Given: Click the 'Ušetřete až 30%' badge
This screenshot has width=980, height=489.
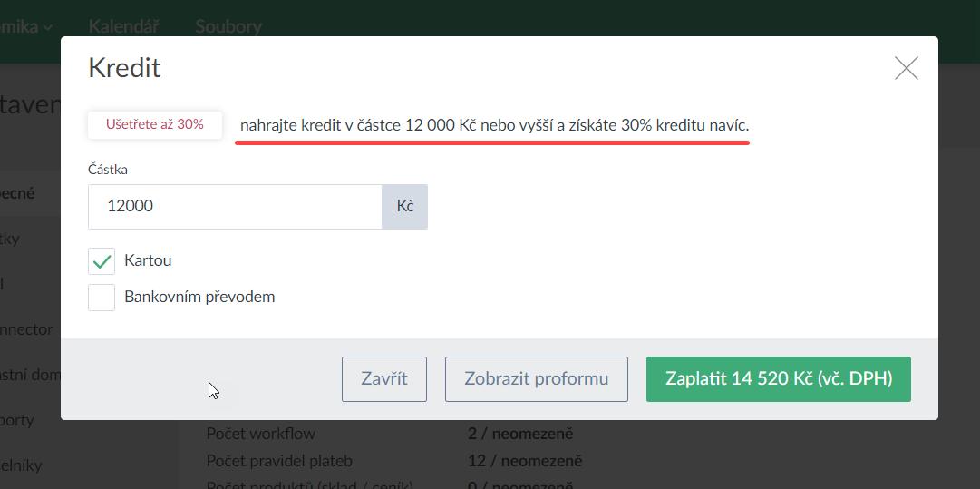Looking at the screenshot, I should pyautogui.click(x=155, y=125).
